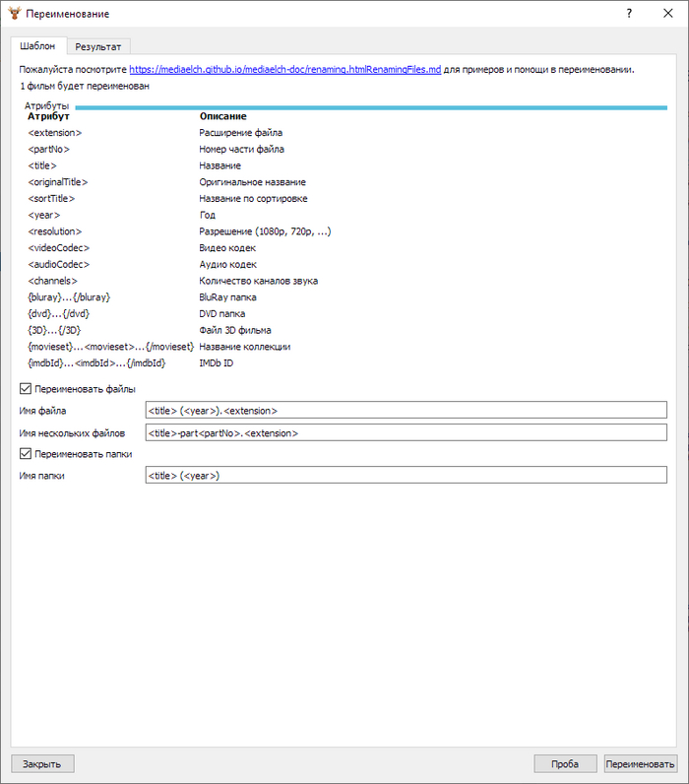Click the question mark help button

tap(629, 14)
